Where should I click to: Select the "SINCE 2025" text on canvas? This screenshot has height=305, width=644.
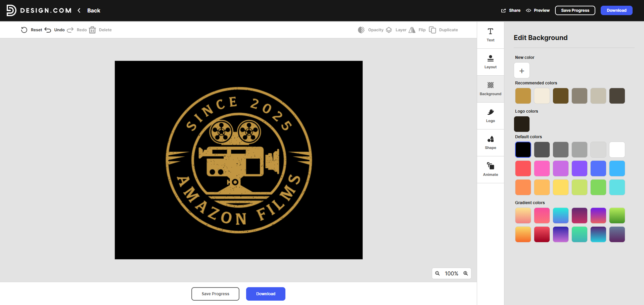[239, 114]
